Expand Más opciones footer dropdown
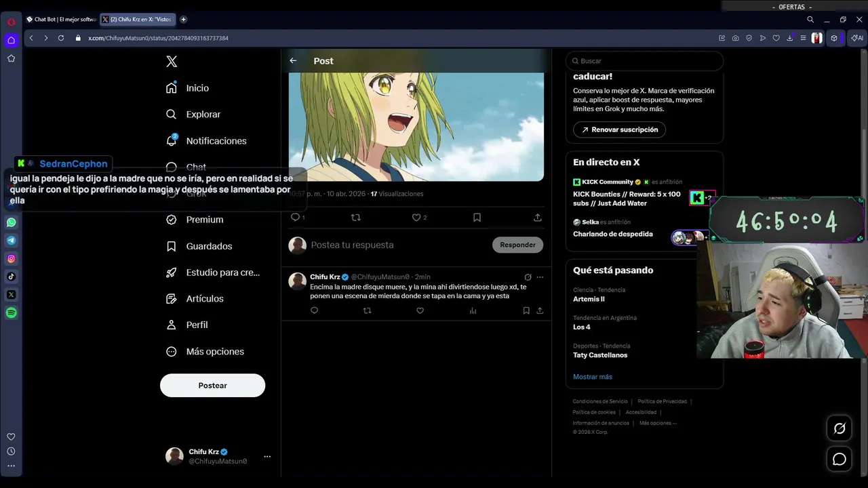Image resolution: width=868 pixels, height=488 pixels. (x=658, y=423)
